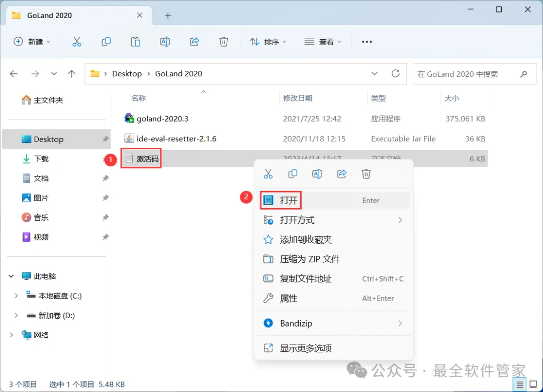Select 复制文件地址 in the context menu
Image resolution: width=543 pixels, height=392 pixels.
point(333,279)
